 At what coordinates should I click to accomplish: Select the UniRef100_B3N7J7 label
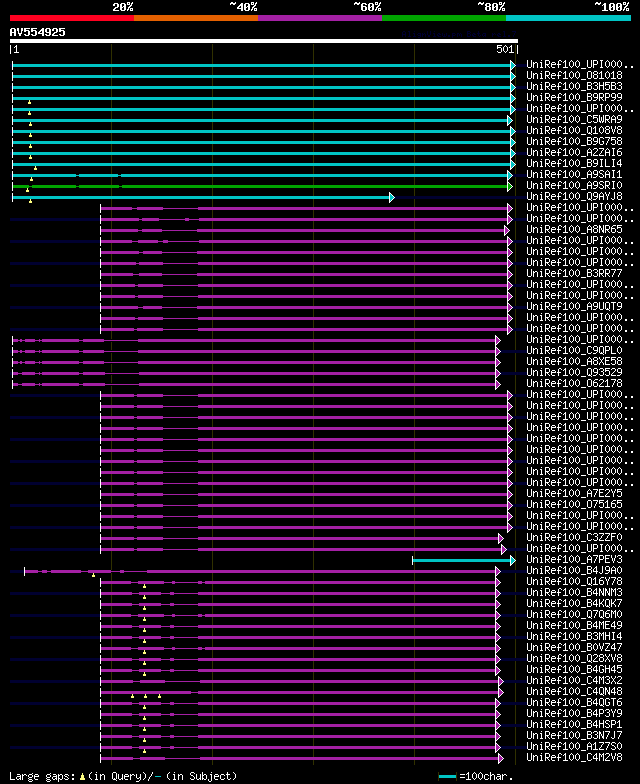tap(574, 736)
